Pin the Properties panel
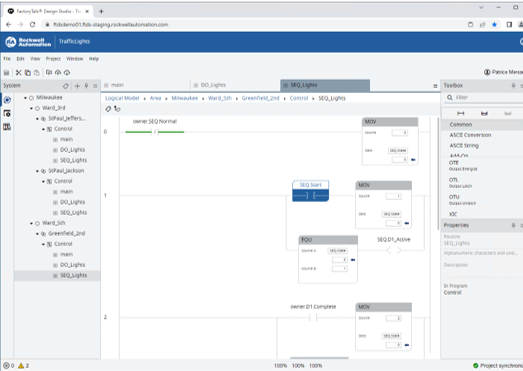 [x=513, y=226]
